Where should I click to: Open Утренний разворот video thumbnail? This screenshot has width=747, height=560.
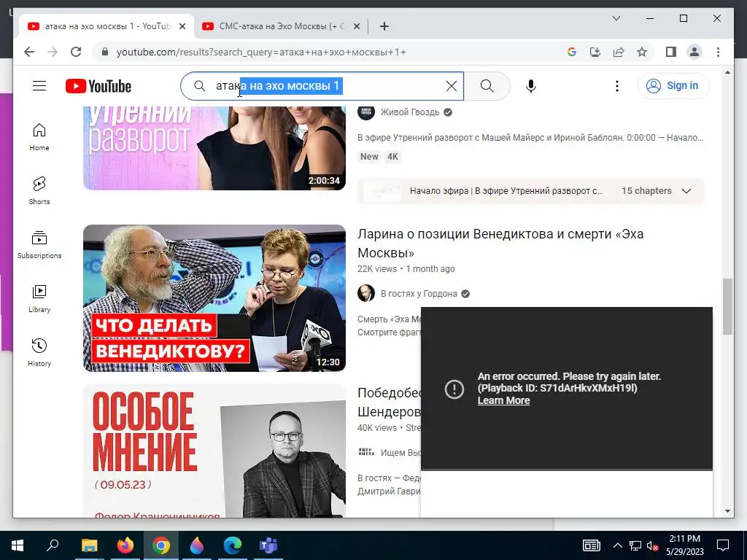(214, 148)
